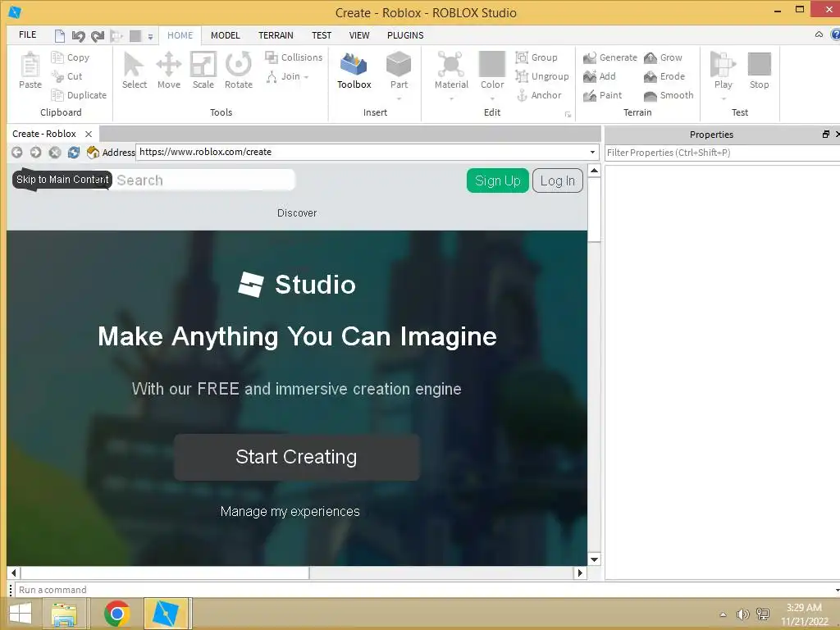Click the green Sign Up button
The image size is (840, 630).
tap(498, 180)
